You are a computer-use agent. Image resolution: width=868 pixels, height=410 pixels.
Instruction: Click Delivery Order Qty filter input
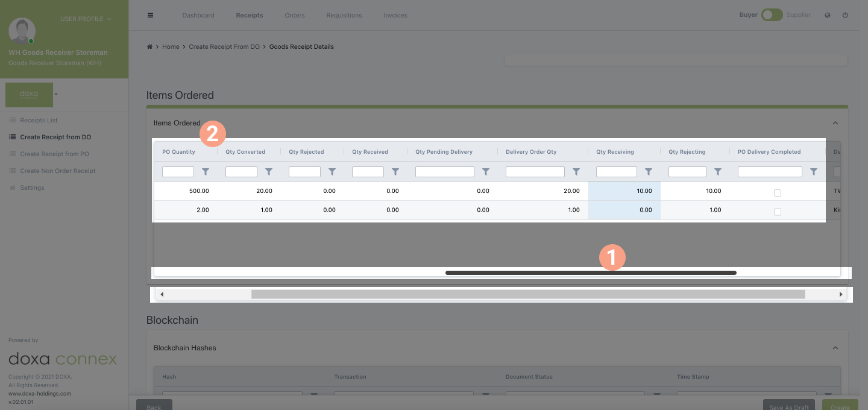[535, 172]
